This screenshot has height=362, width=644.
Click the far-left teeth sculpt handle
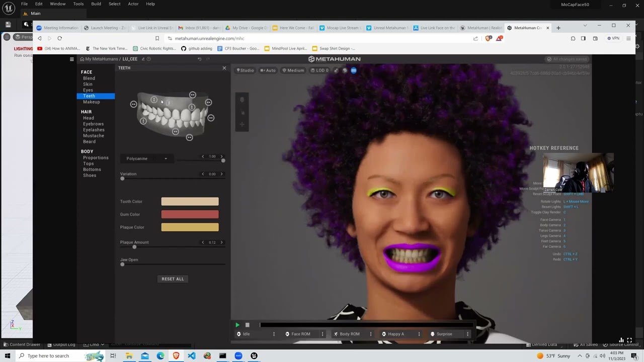click(x=133, y=104)
